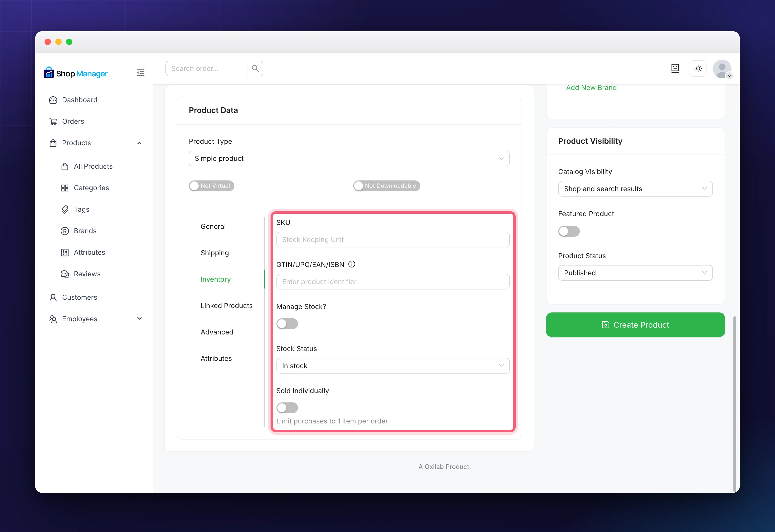This screenshot has height=532, width=775.
Task: Open the Product Type dropdown
Action: (349, 158)
